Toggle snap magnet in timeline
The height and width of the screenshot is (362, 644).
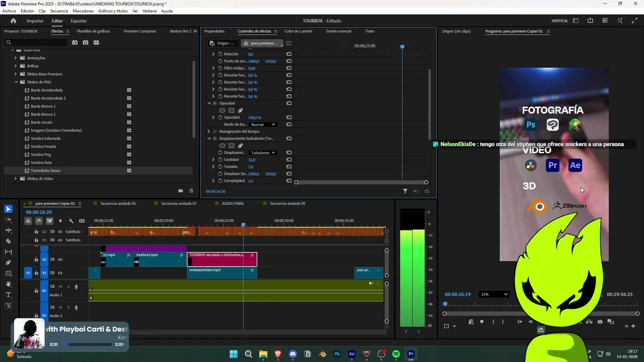(39, 221)
